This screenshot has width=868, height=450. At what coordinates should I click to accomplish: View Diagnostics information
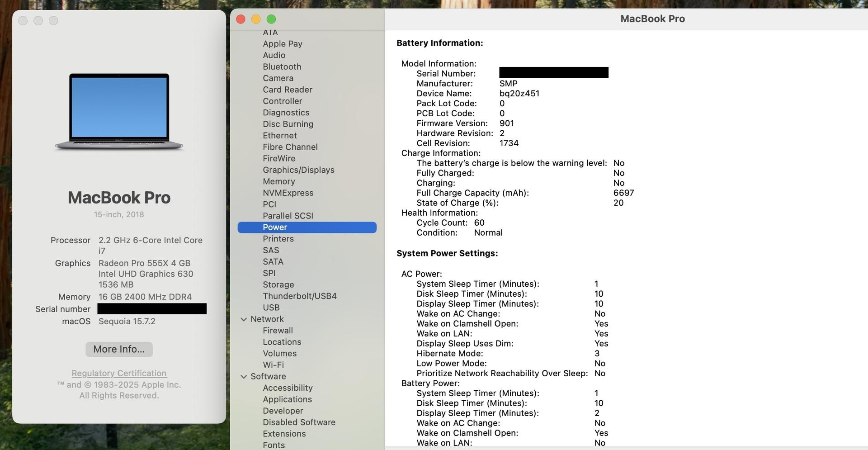tap(286, 113)
